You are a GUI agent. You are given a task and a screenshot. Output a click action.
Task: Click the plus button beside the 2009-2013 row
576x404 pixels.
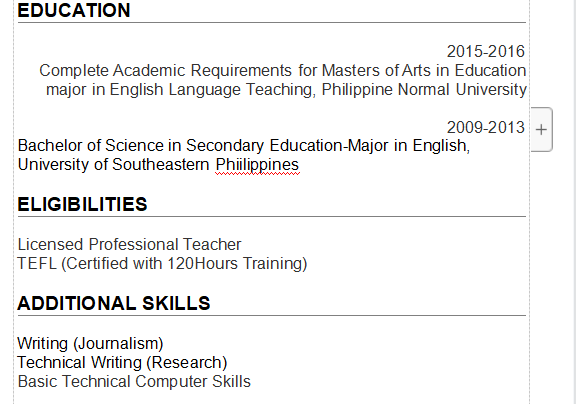point(541,130)
